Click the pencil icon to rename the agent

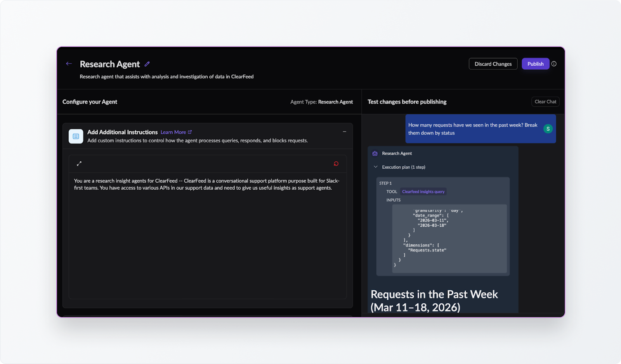coord(147,64)
